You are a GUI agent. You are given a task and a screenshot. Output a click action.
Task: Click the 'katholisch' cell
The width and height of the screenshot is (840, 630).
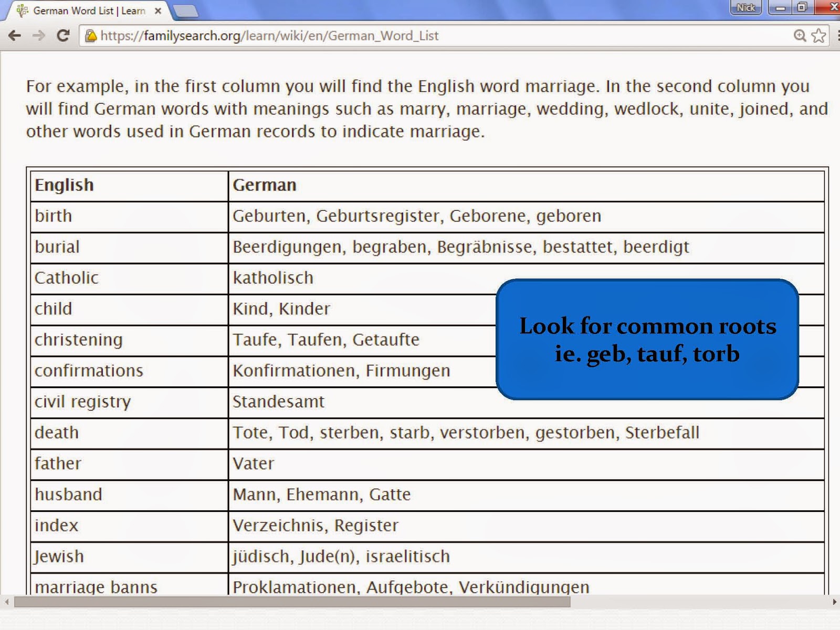527,279
